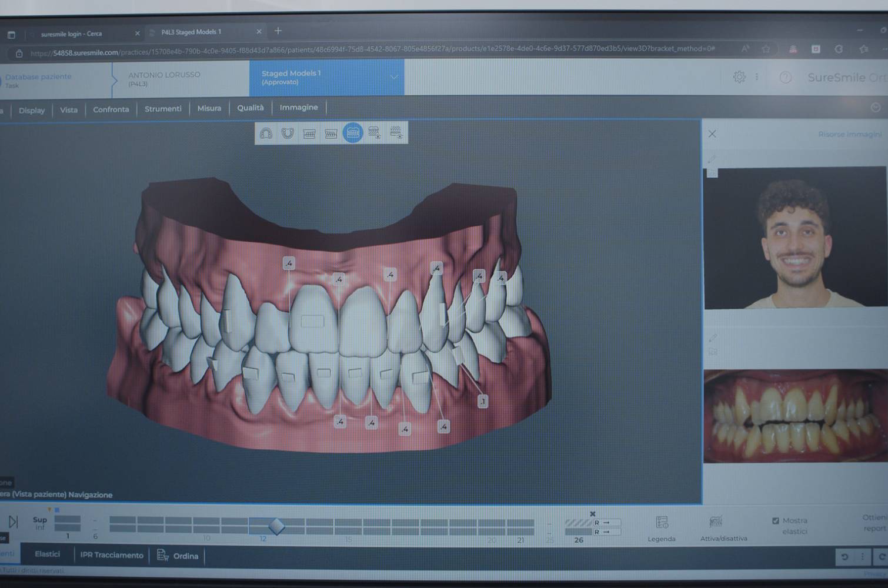
Task: Click the active blue frontal view icon
Action: pos(353,133)
